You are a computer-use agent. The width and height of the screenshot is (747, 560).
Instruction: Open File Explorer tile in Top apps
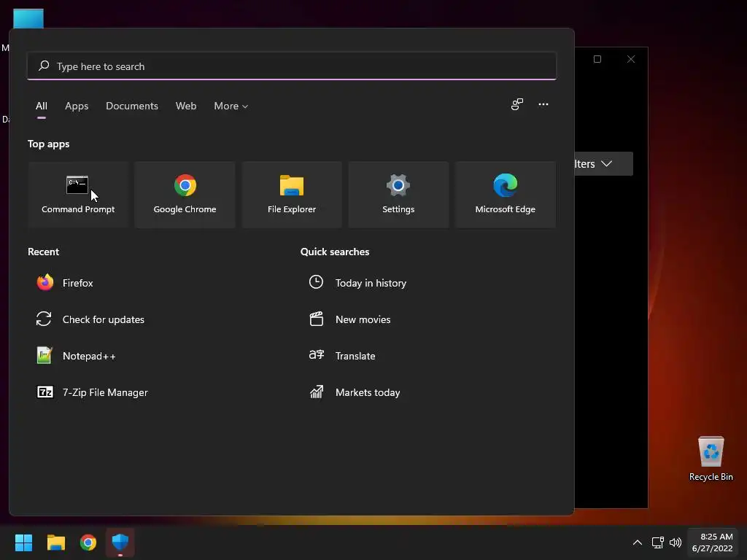click(292, 194)
